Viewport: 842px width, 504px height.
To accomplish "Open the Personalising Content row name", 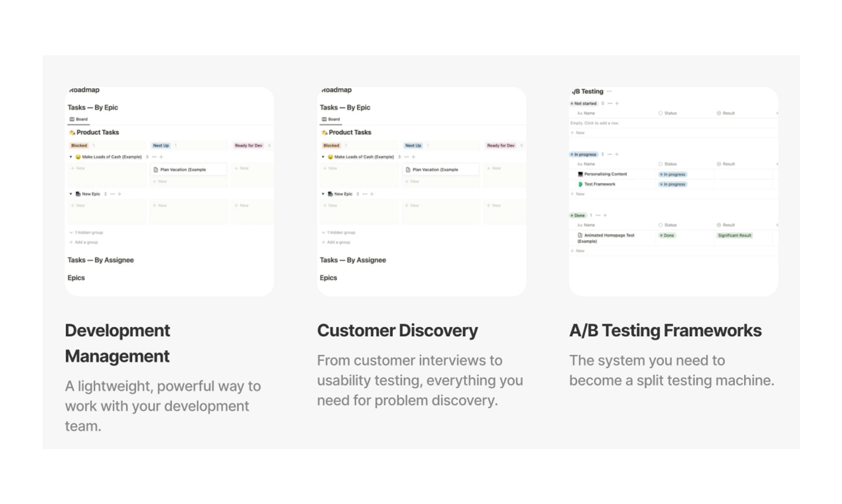I will [x=605, y=174].
